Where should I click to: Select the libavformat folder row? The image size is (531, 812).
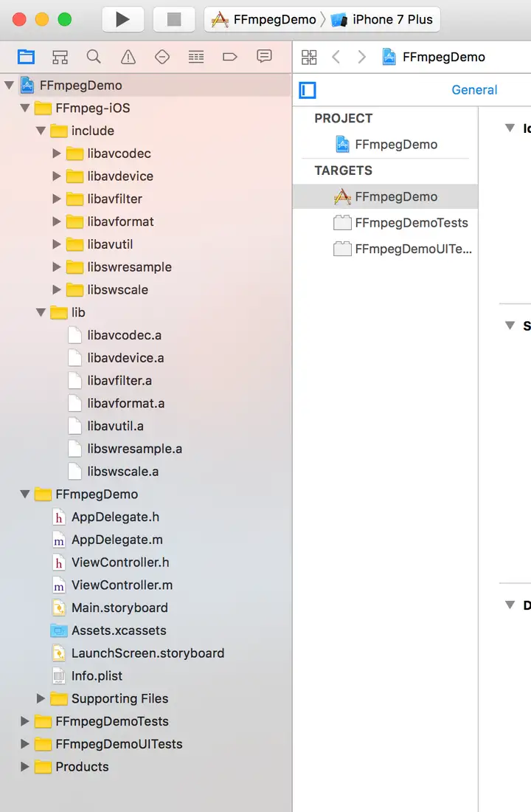point(146,221)
